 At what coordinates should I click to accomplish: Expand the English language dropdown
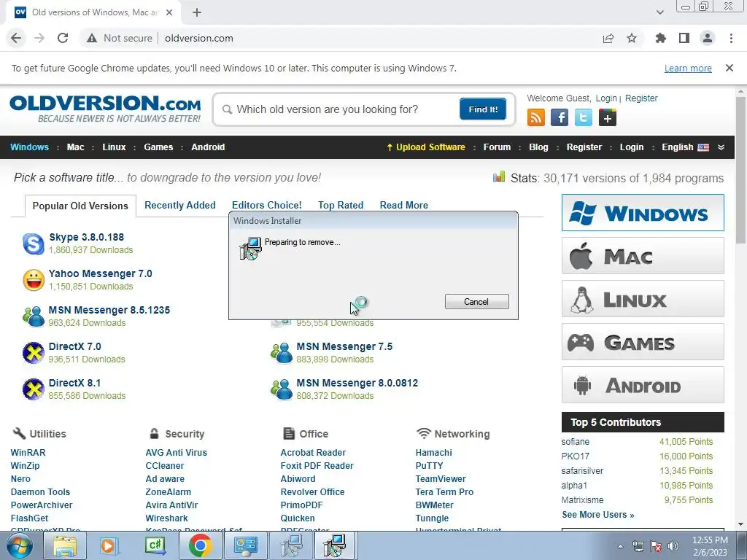[x=685, y=147]
